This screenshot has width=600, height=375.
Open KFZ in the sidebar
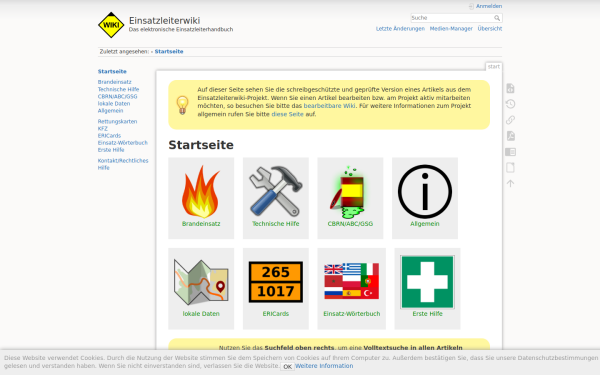pos(103,129)
